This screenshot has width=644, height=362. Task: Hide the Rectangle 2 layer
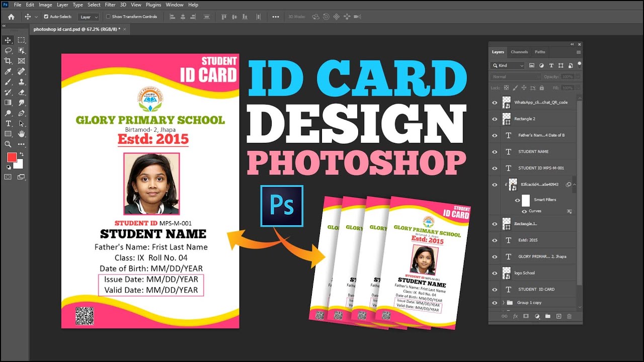click(495, 119)
